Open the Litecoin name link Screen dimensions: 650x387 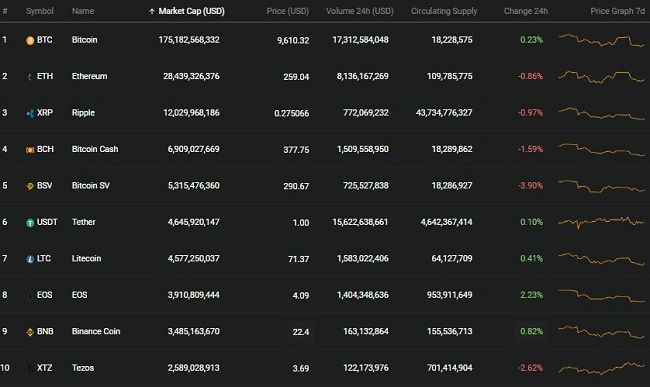pyautogui.click(x=87, y=259)
